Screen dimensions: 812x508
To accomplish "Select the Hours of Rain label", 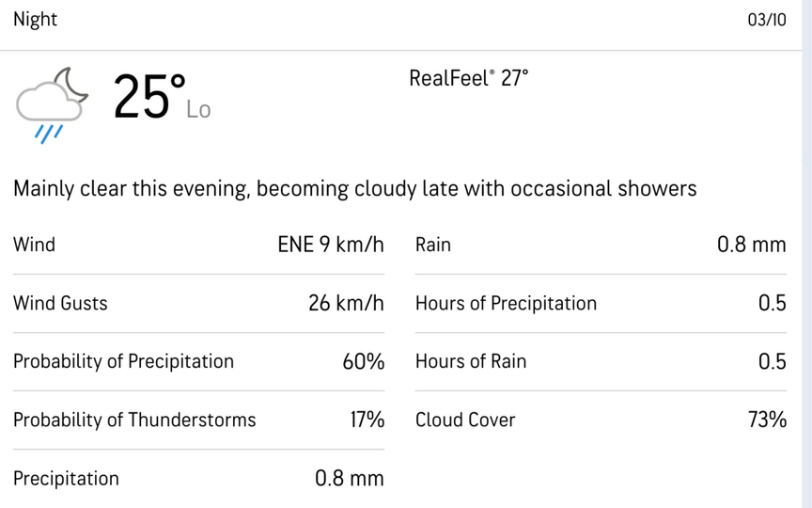I will 471,361.
